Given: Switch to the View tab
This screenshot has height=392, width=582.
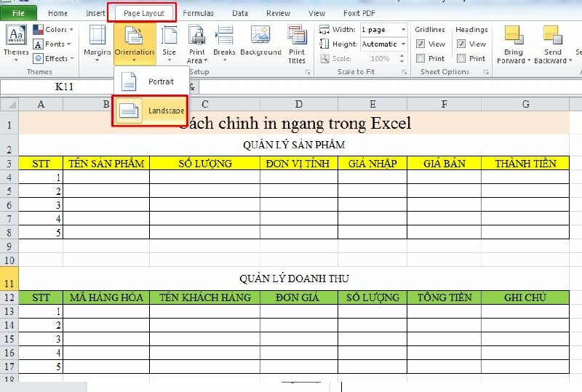Looking at the screenshot, I should click(x=316, y=13).
